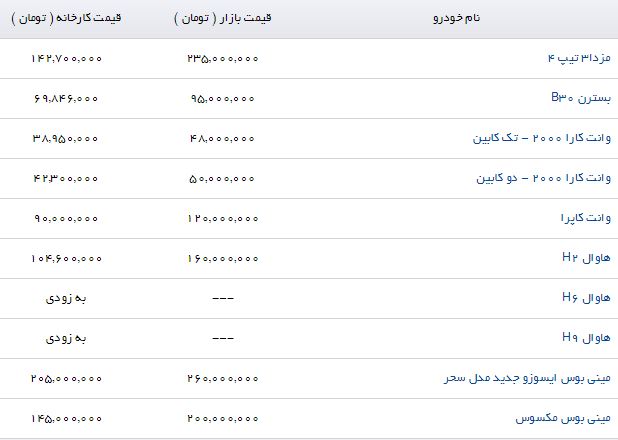Select market price ۲۳۵,۰۰۰,۰۰۰ for مزدا۳
618x440 pixels.
pyautogui.click(x=223, y=59)
